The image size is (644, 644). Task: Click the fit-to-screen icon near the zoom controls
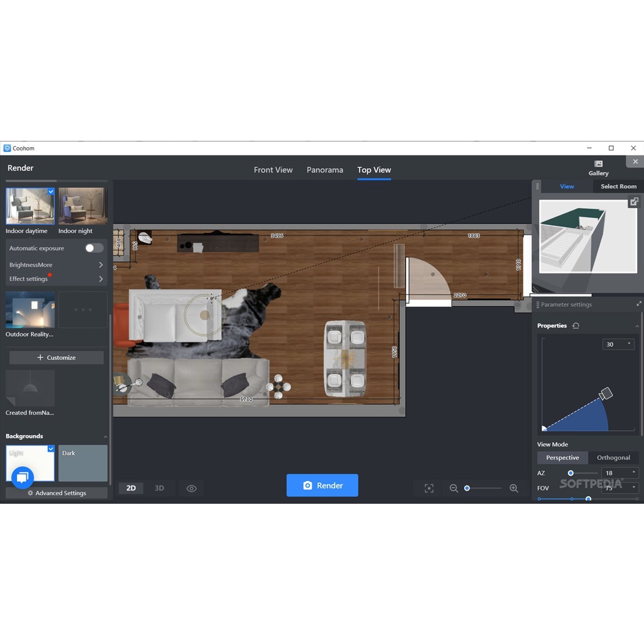(428, 488)
